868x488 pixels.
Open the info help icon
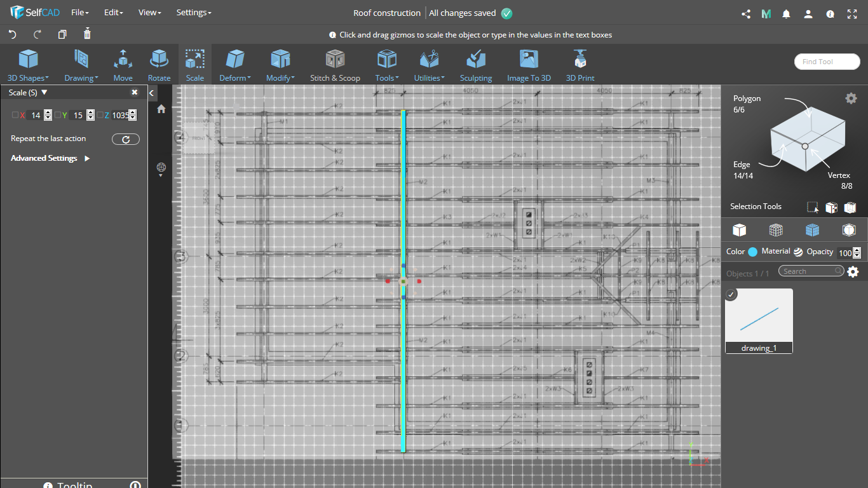830,13
